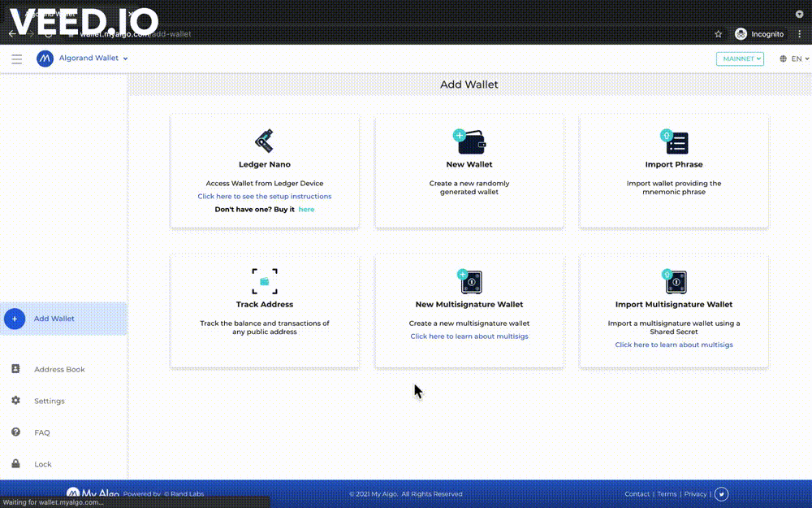Open the browser three-dot menu
This screenshot has height=508, width=812.
(800, 34)
